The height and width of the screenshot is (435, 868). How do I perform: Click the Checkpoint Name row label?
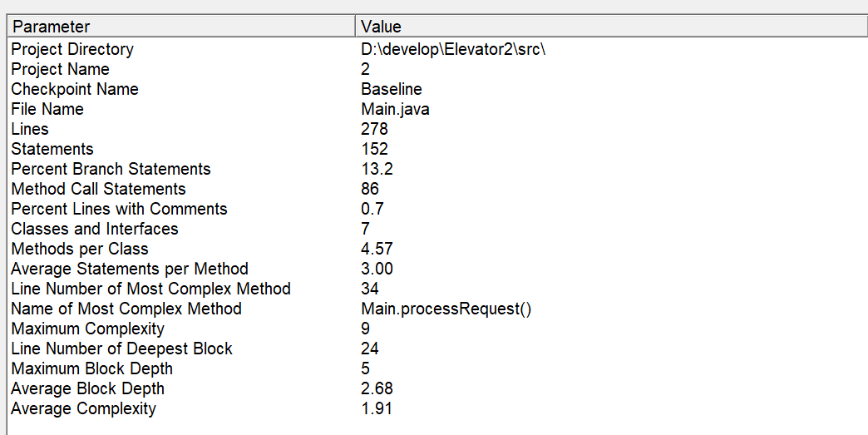[75, 89]
